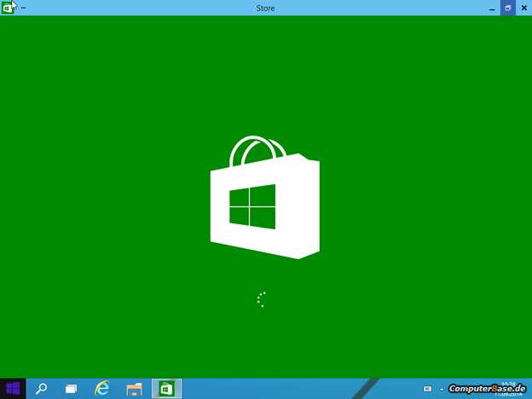
Task: Click the Store app icon in title bar
Action: tap(8, 8)
